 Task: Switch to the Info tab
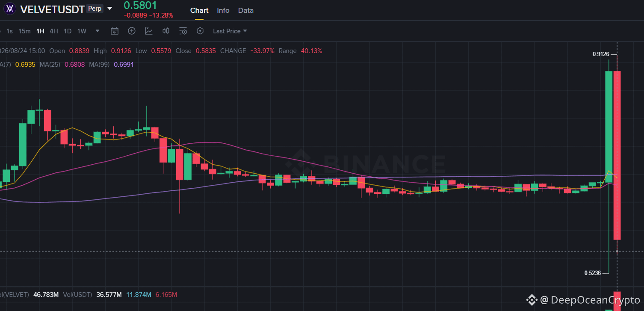(223, 10)
